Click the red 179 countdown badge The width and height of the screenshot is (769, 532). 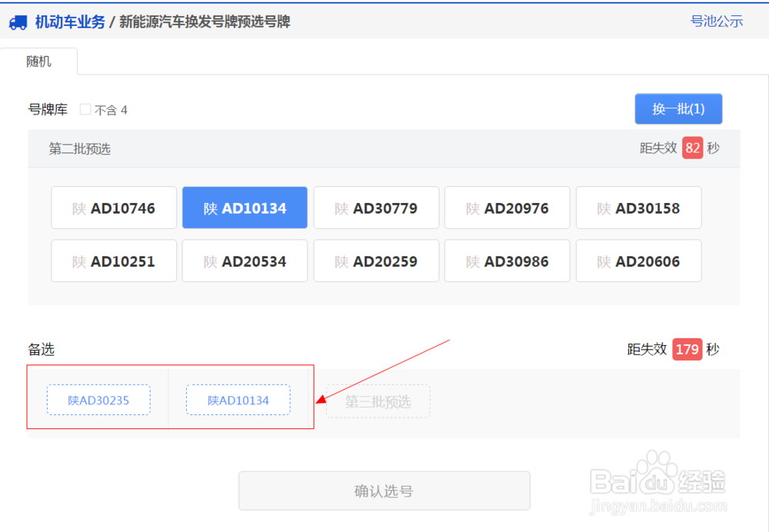pyautogui.click(x=688, y=349)
